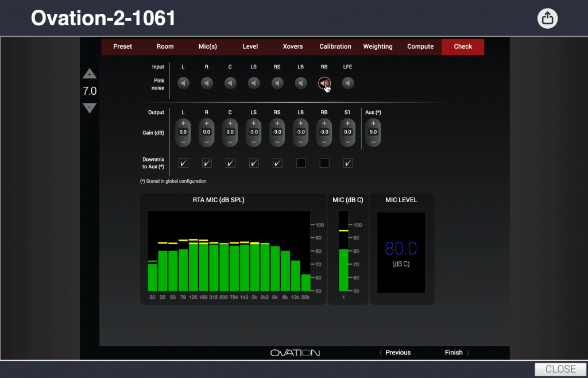The width and height of the screenshot is (588, 378).
Task: Increase output S1 gain with plus
Action: [347, 123]
